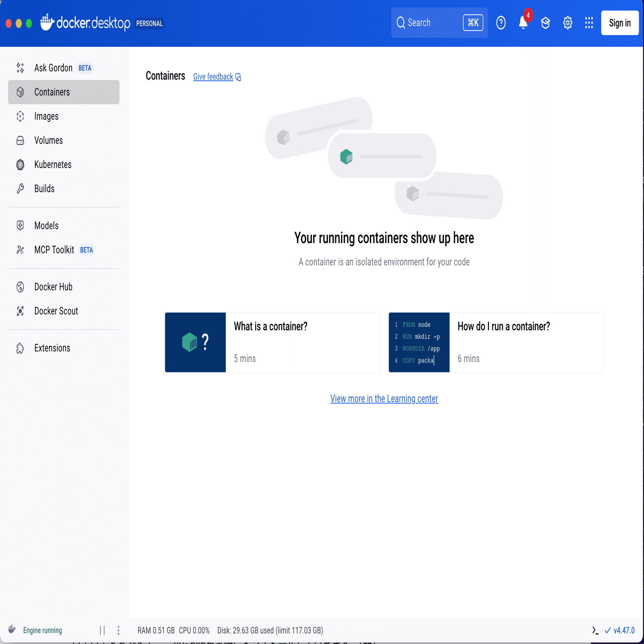
Task: Open the Learning center graduation cap icon
Action: 545,23
